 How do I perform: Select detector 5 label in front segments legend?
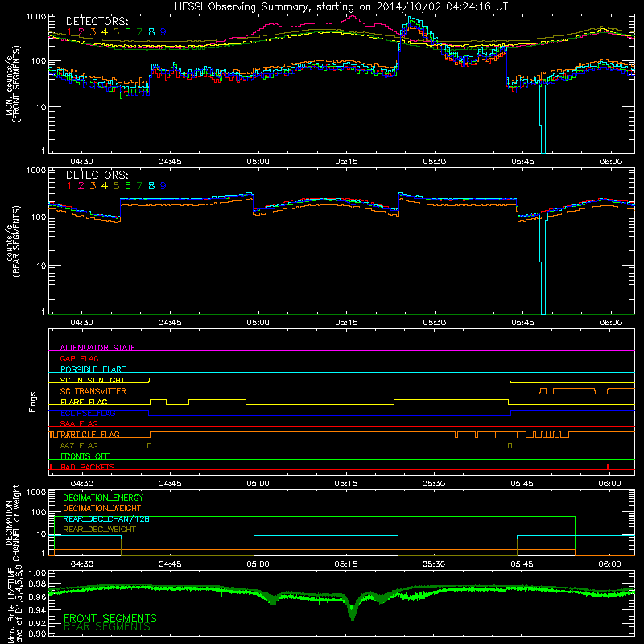116,31
